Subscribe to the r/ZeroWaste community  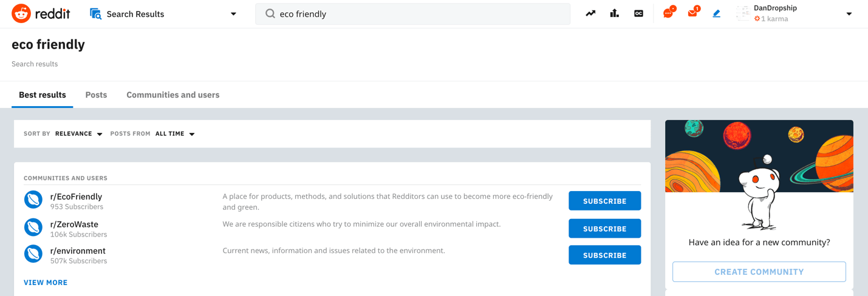point(604,229)
